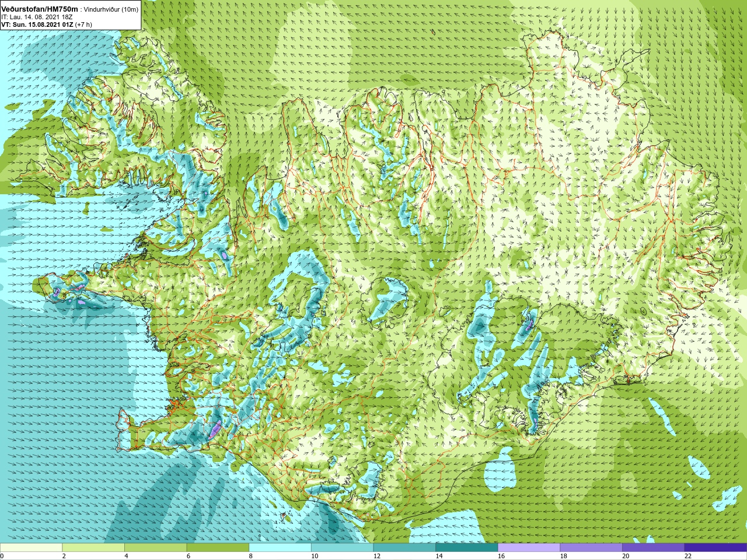Click the Vindurhviður (10m) label
The width and height of the screenshot is (747, 560).
pyautogui.click(x=111, y=9)
